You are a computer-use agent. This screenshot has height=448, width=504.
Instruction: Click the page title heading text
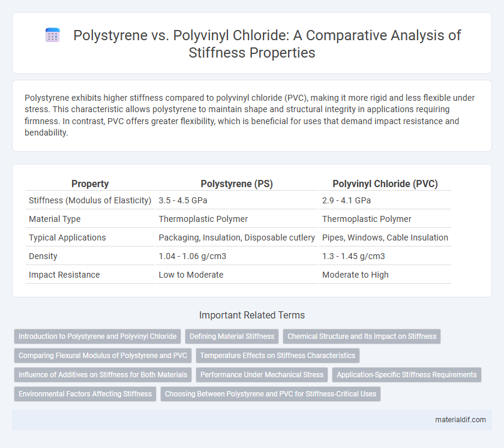coord(267,44)
